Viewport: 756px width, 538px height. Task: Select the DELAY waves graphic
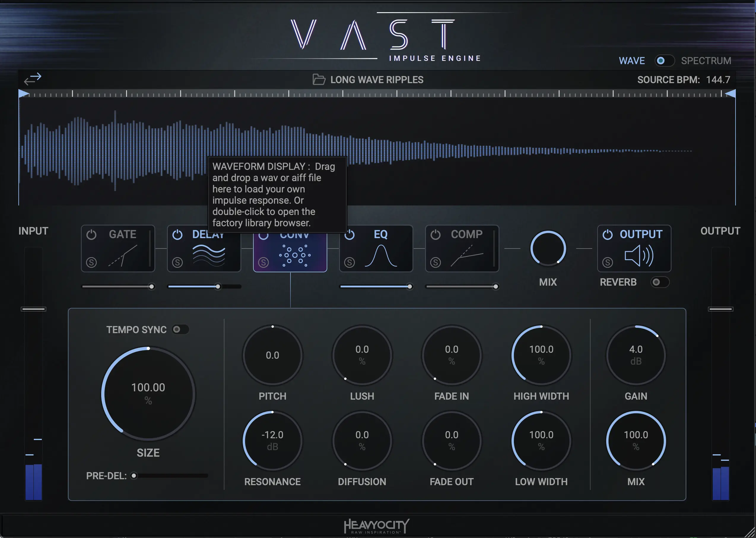point(209,255)
